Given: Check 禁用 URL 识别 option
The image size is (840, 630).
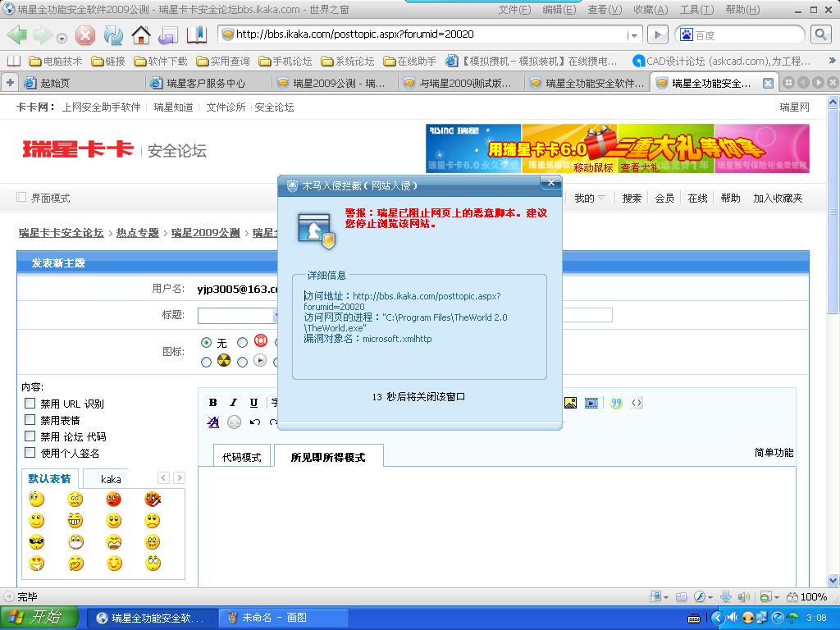Looking at the screenshot, I should coord(30,403).
